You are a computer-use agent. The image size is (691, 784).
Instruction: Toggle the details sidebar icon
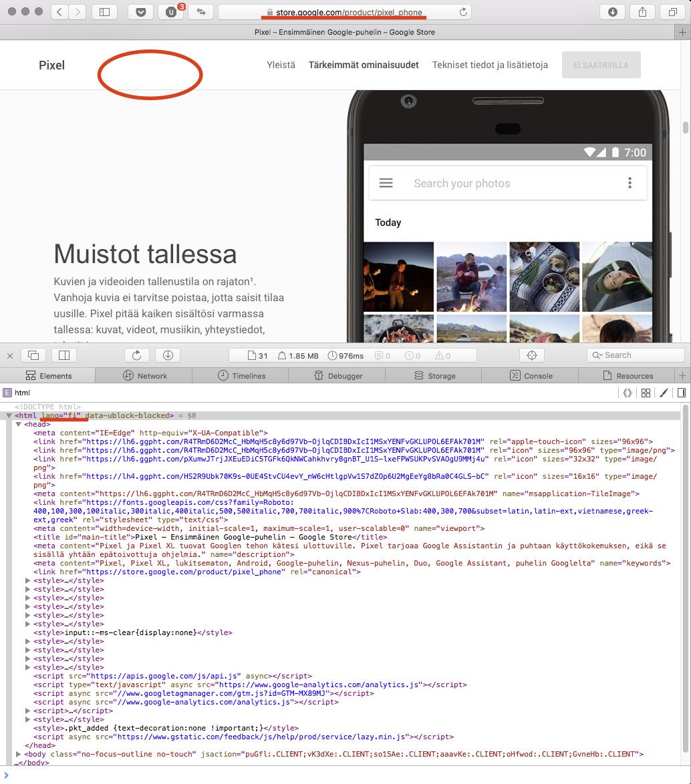tap(682, 393)
